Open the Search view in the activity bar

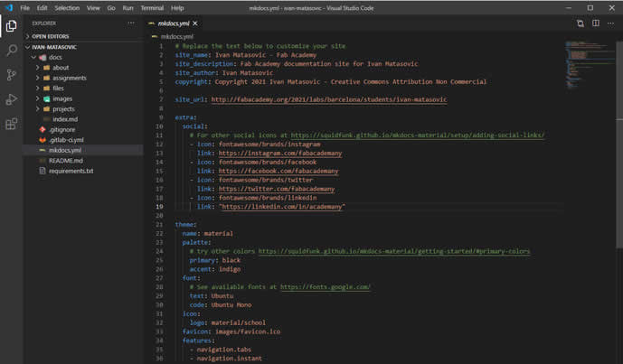pos(11,51)
